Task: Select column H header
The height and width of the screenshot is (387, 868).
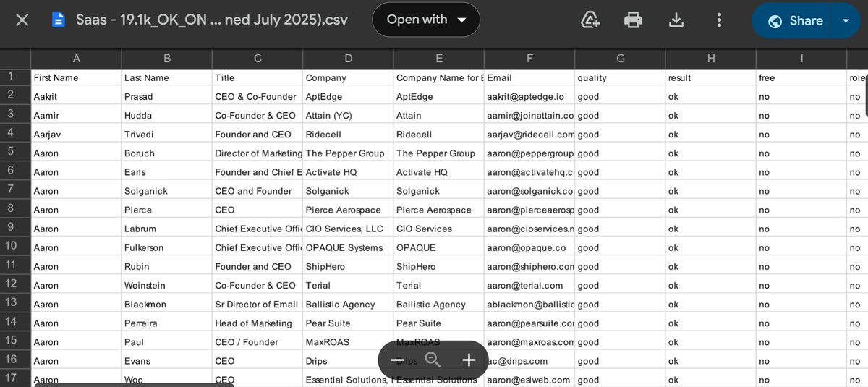Action: 710,59
